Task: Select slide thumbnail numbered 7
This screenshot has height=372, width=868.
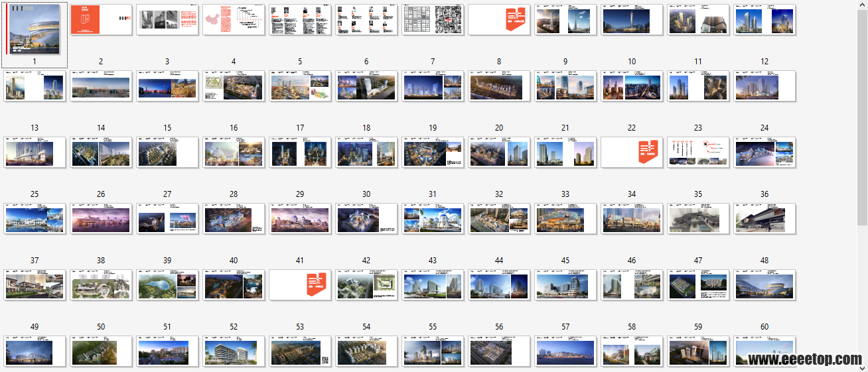Action: (x=433, y=20)
